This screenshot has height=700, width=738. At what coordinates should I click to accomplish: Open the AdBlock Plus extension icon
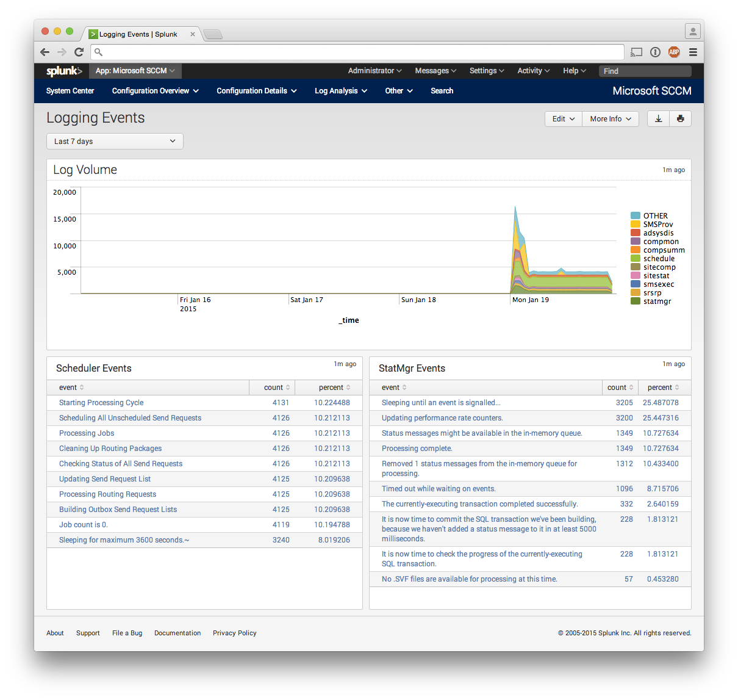(x=674, y=52)
